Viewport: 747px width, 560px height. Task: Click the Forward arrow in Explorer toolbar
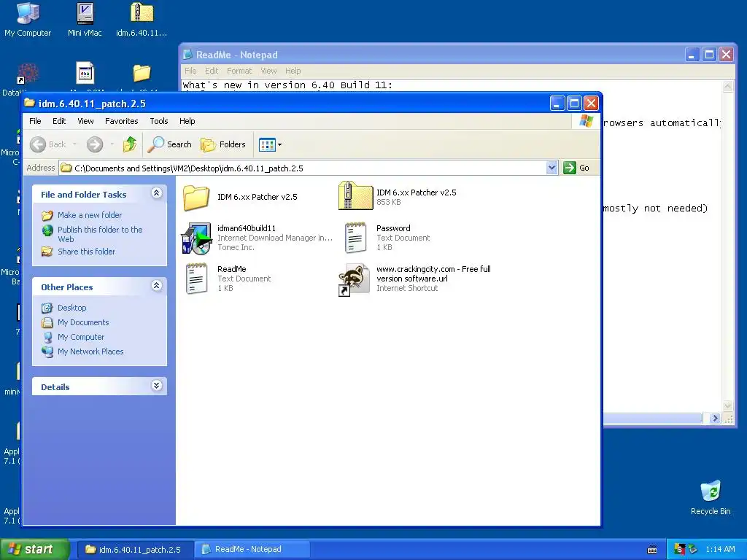(95, 144)
